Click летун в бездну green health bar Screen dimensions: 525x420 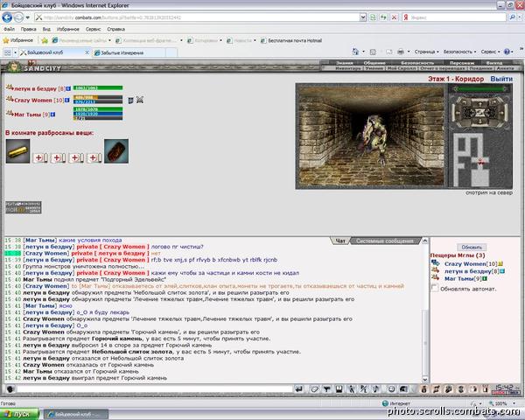[98, 88]
